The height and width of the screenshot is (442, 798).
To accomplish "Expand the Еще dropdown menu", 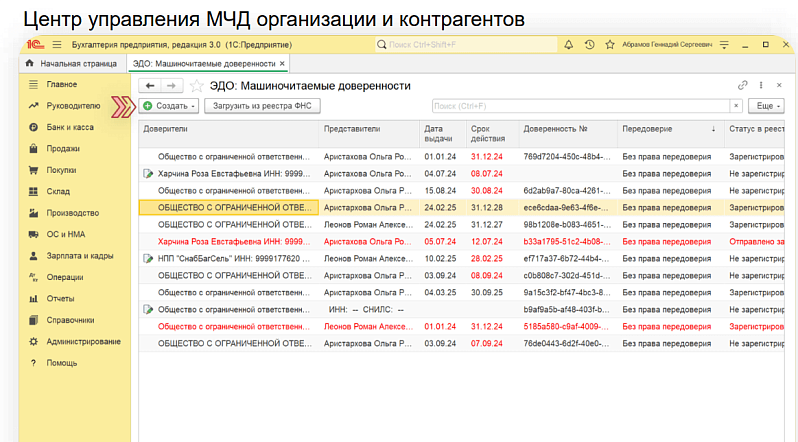I will (x=766, y=106).
